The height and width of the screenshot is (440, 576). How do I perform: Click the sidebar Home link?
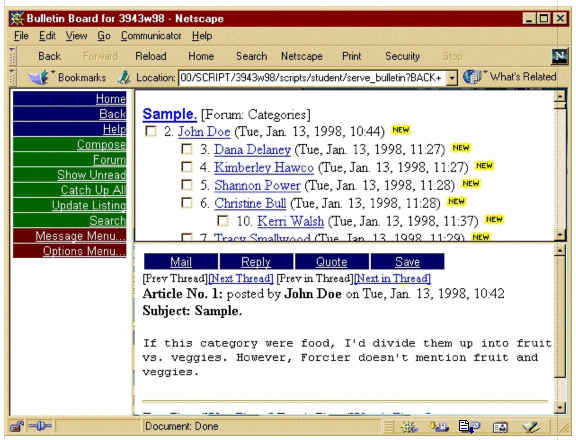[69, 98]
